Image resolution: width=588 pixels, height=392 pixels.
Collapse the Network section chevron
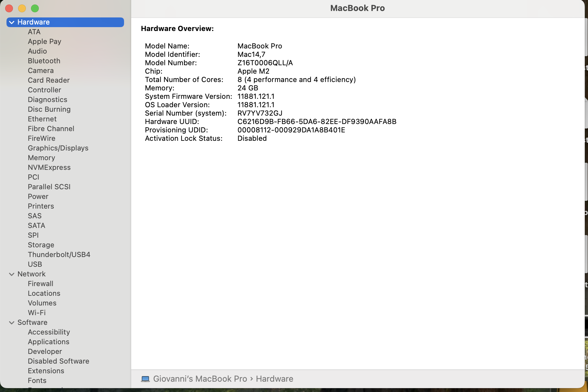coord(12,274)
